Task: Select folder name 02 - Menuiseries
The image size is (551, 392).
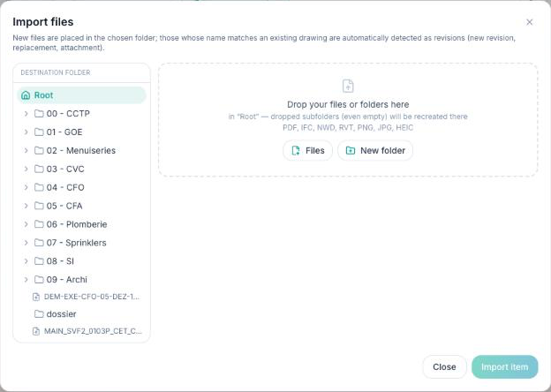Action: tap(81, 150)
